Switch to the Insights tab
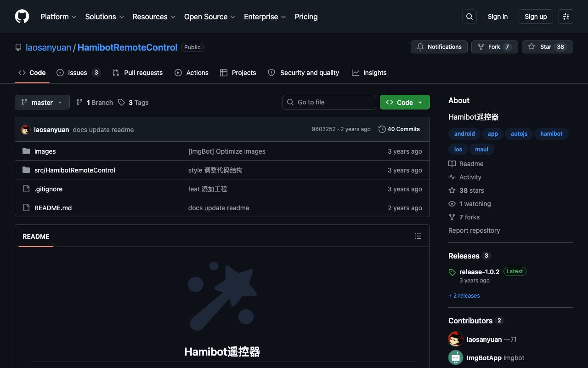 click(x=369, y=73)
